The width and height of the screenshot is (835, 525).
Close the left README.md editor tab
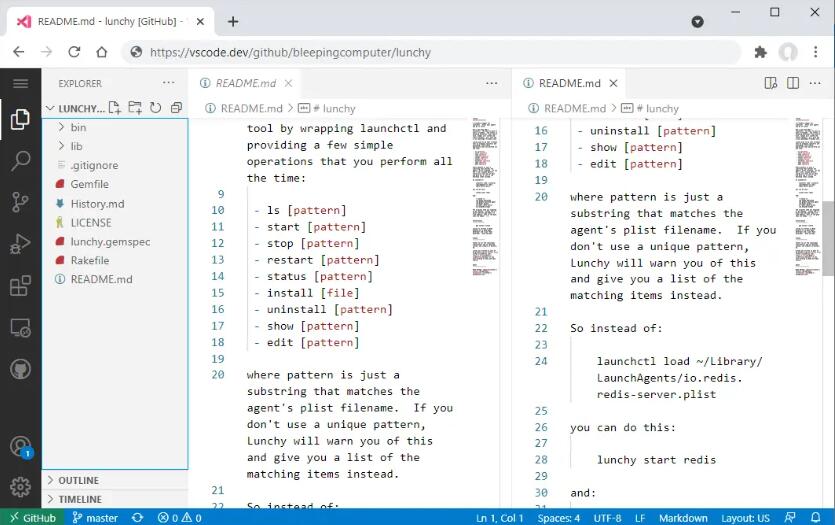click(288, 83)
